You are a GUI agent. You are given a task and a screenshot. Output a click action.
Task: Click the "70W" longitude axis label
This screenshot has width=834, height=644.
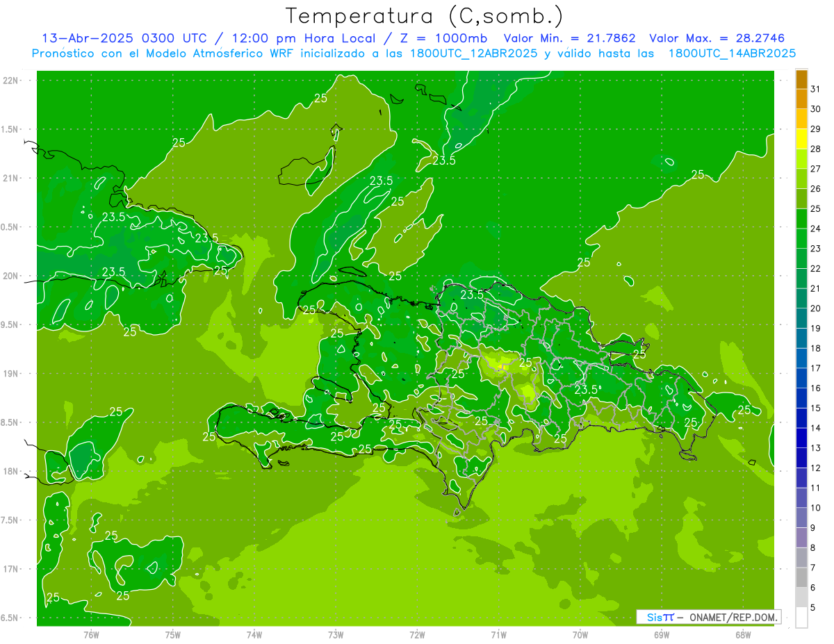click(x=580, y=635)
